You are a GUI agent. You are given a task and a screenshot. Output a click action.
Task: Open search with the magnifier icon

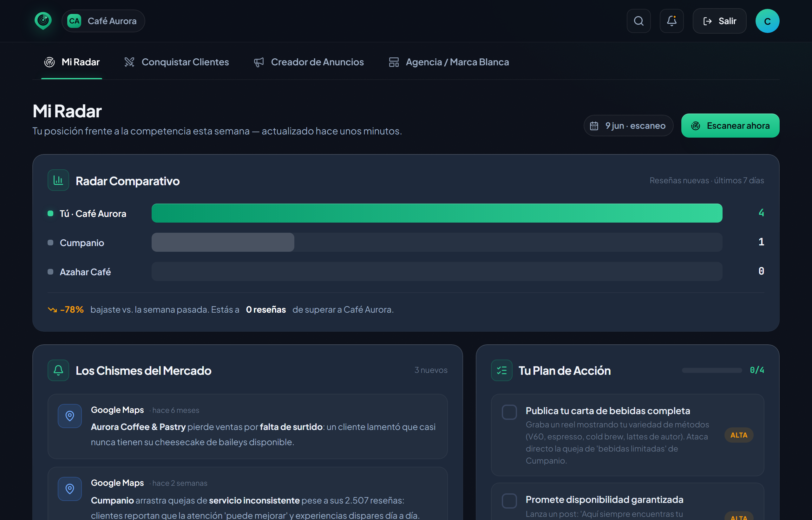click(638, 21)
